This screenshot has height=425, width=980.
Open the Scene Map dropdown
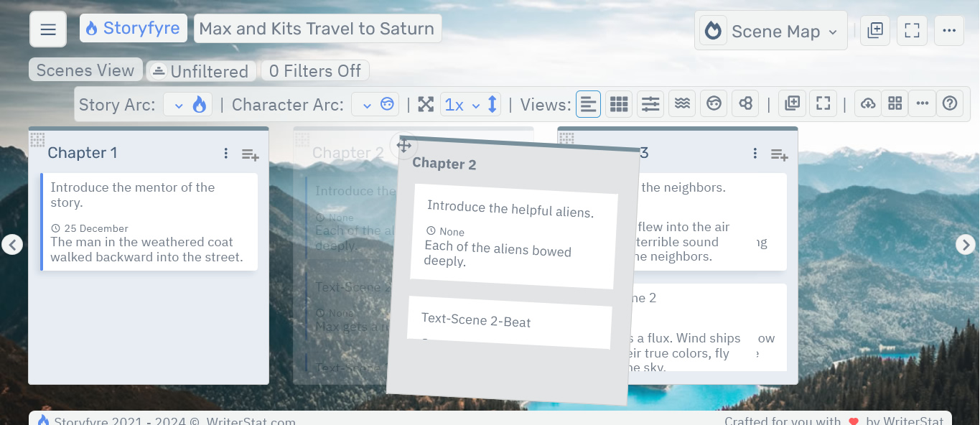772,31
